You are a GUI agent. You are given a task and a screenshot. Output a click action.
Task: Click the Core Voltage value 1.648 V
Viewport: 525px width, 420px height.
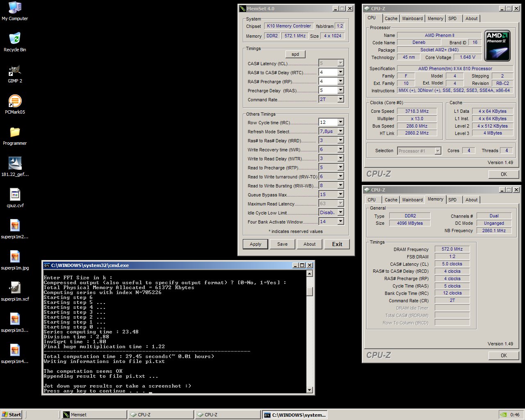coord(468,57)
